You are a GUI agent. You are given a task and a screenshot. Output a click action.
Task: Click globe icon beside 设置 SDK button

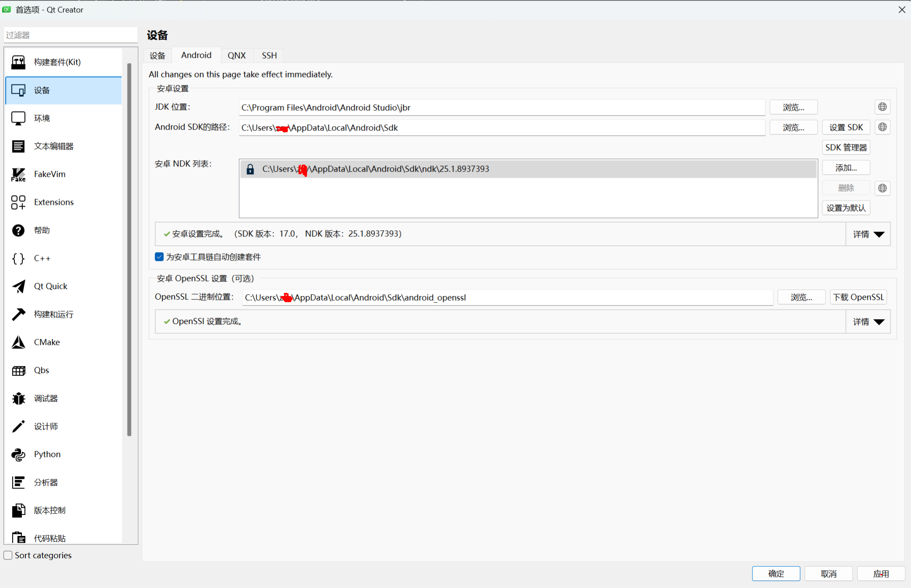[x=882, y=127]
